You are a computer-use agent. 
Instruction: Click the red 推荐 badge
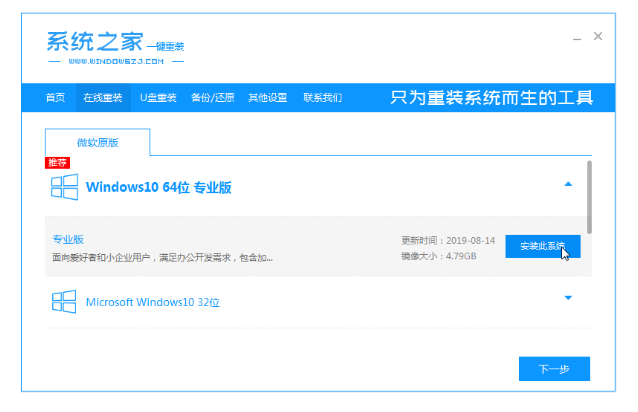coord(57,162)
